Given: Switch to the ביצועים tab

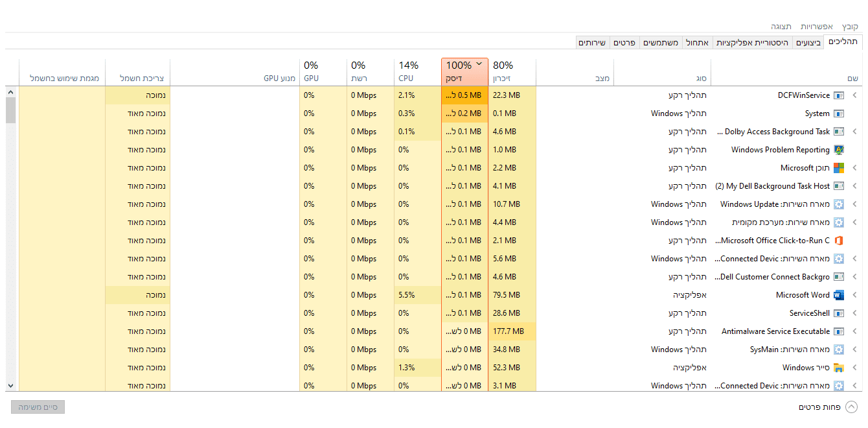Looking at the screenshot, I should pyautogui.click(x=808, y=43).
